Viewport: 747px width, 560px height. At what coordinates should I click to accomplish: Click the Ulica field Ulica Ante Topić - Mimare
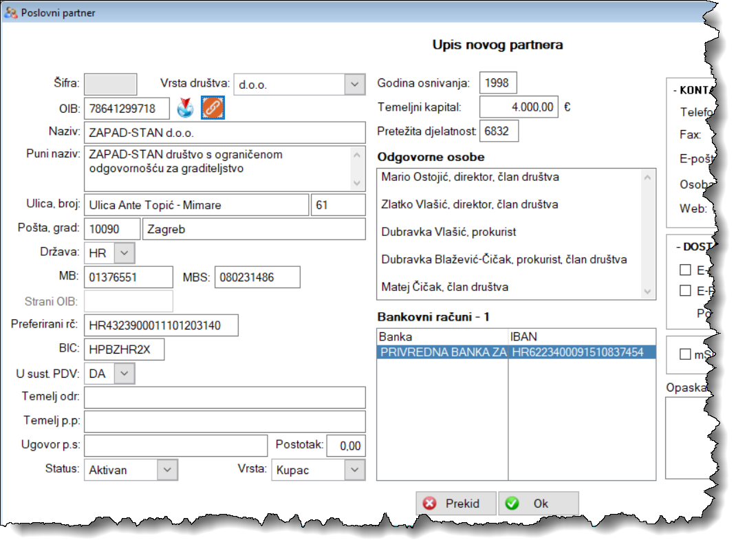tap(196, 205)
